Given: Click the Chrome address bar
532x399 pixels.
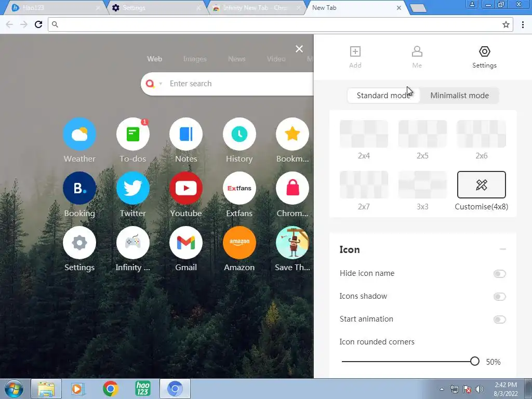Looking at the screenshot, I should coord(280,24).
